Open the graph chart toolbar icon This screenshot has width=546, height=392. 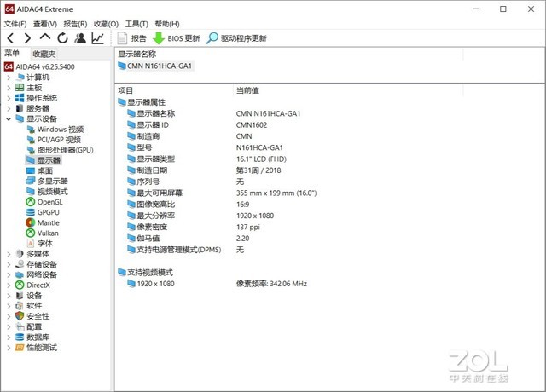click(98, 37)
